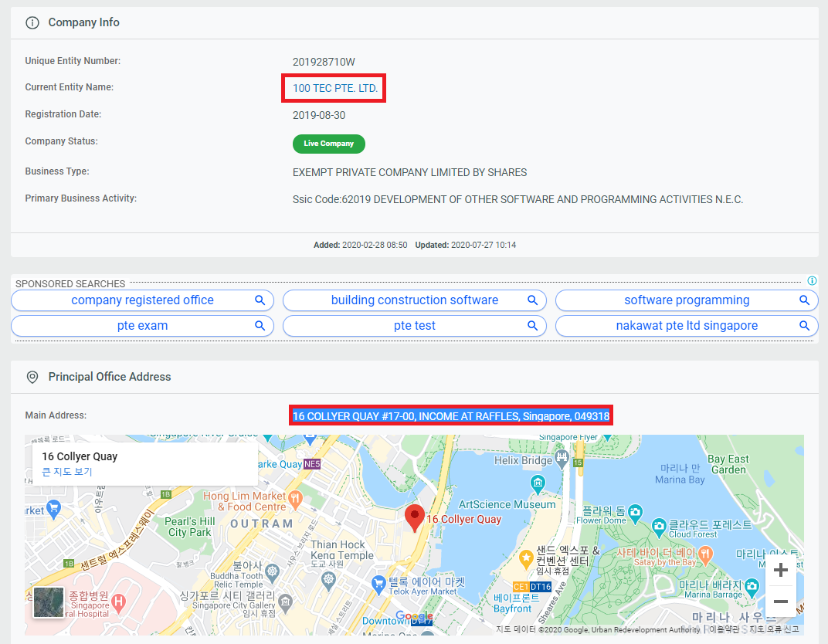Click magnifier icon beside pte test
Screen dimensions: 828x644
532,325
